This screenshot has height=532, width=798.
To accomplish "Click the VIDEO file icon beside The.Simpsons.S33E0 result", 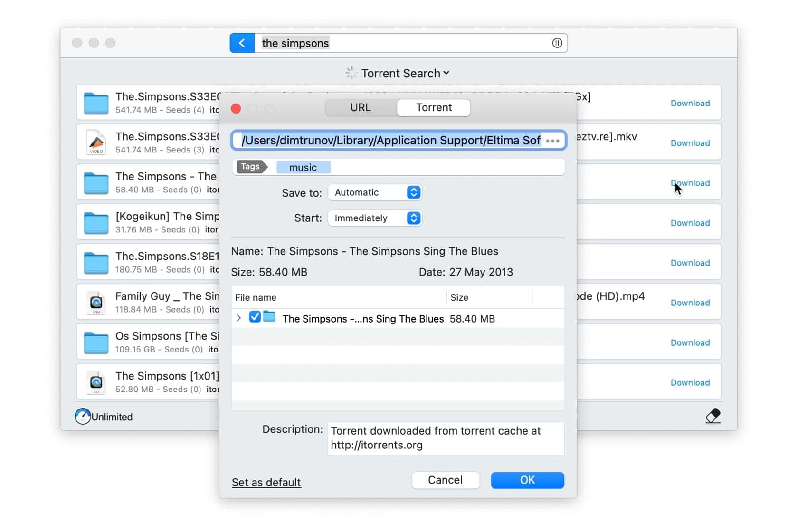I will click(x=96, y=142).
